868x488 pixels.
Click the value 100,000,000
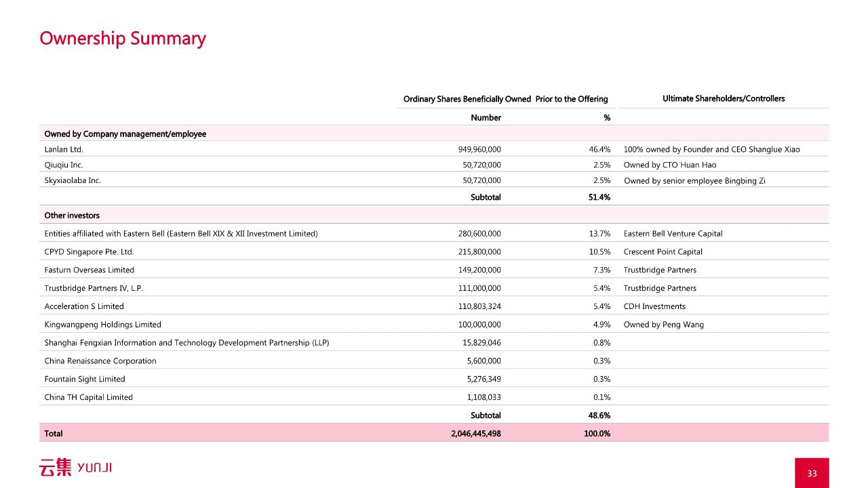(479, 325)
